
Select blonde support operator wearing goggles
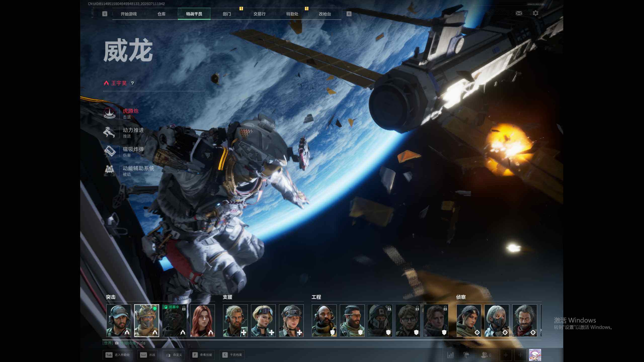pos(263,321)
